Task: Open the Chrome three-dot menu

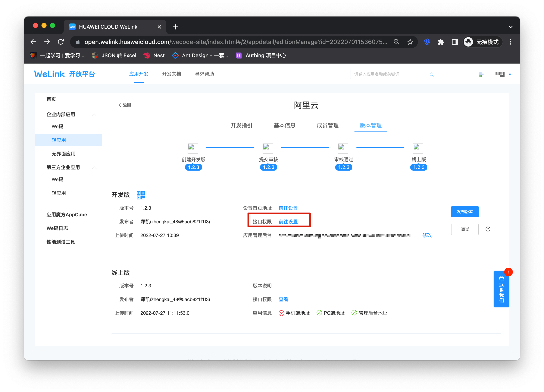Action: (511, 42)
